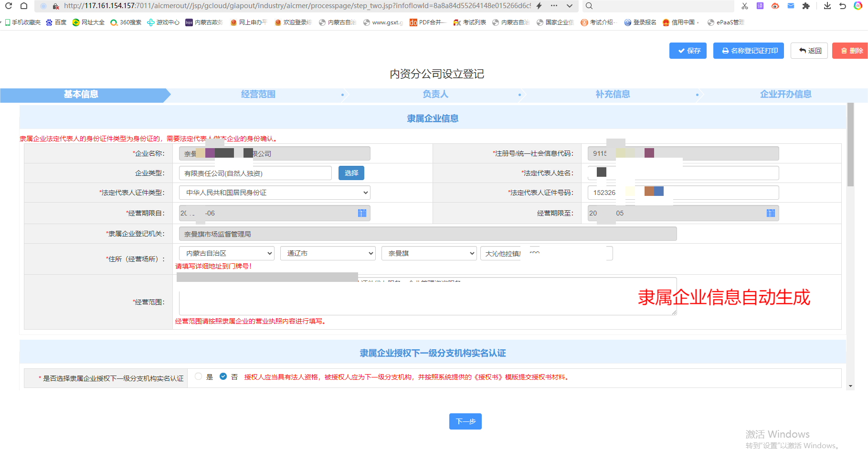This screenshot has height=452, width=868.
Task: Click the extensions puzzle icon
Action: tap(806, 6)
